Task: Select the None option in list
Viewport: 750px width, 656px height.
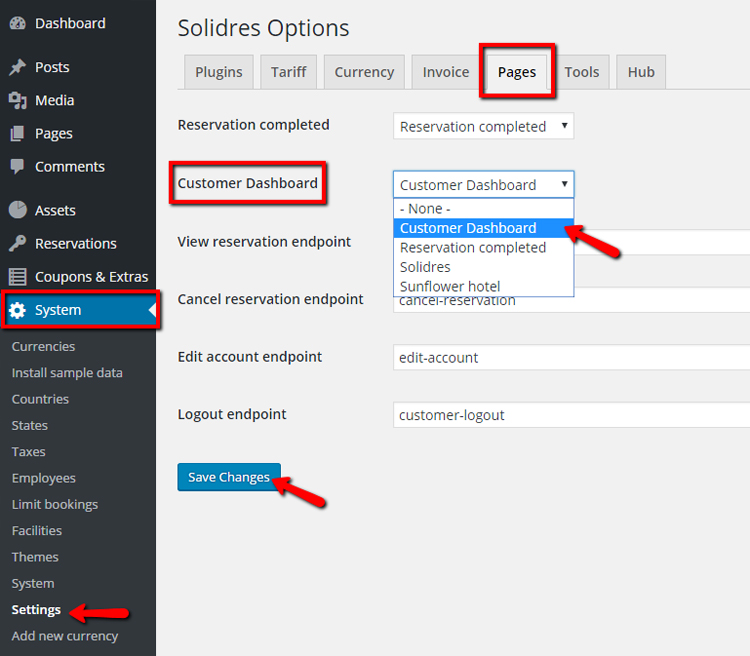Action: tap(425, 209)
